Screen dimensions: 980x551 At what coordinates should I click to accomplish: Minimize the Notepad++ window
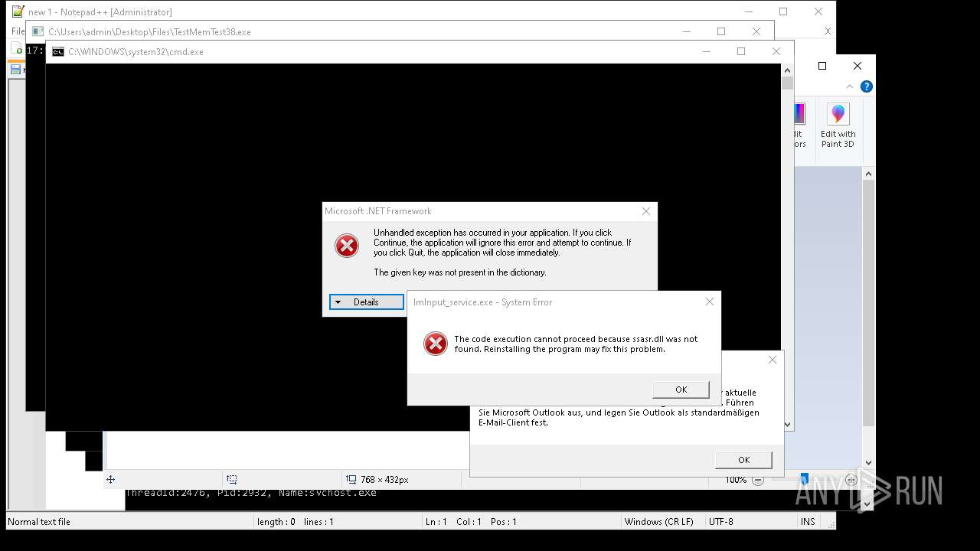748,11
